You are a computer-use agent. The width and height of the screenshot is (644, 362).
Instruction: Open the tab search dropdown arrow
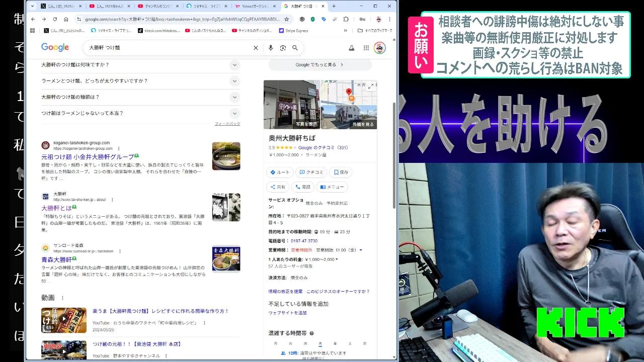(x=33, y=6)
